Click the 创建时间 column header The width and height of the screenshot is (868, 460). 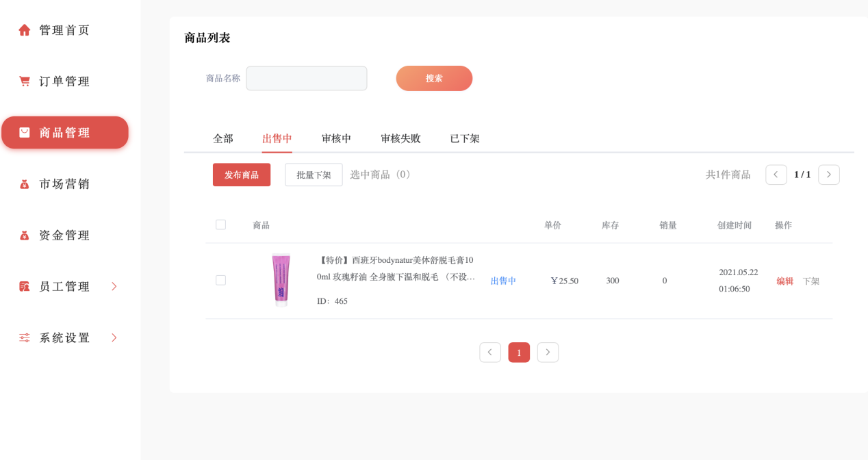[x=735, y=225]
